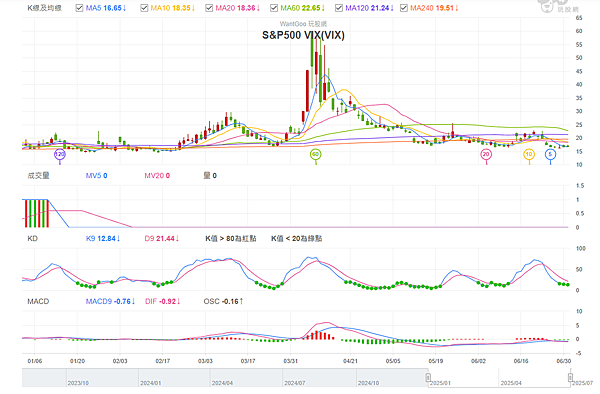Toggle the MA10 moving average checkbox
The height and width of the screenshot is (394, 600).
(144, 8)
